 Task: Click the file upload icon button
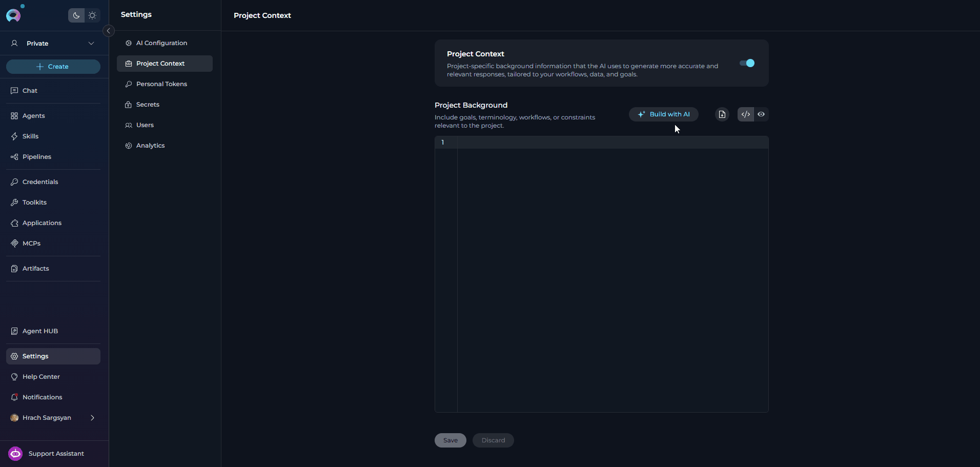pyautogui.click(x=722, y=114)
